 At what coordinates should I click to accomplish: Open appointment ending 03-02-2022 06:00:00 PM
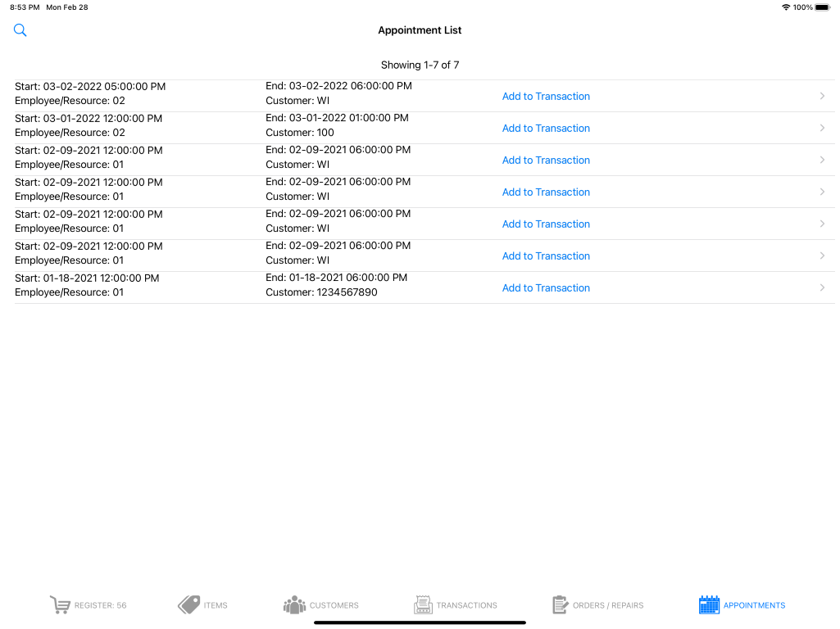(338, 86)
